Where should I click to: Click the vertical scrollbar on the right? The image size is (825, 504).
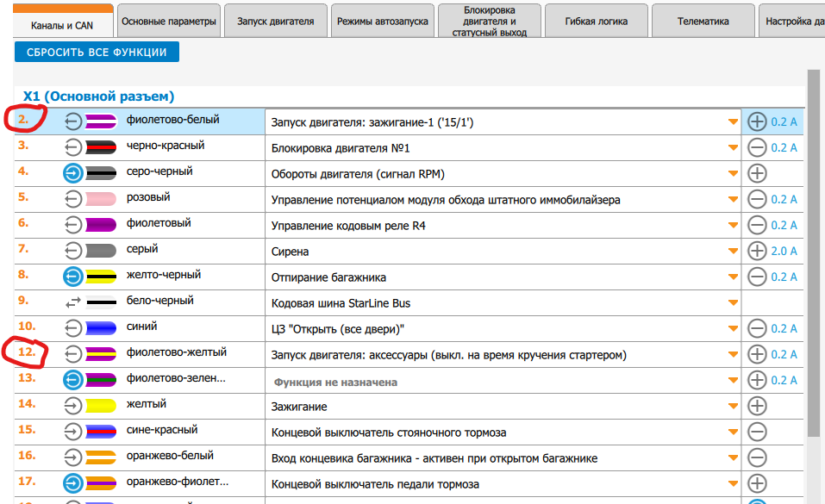coord(812,258)
